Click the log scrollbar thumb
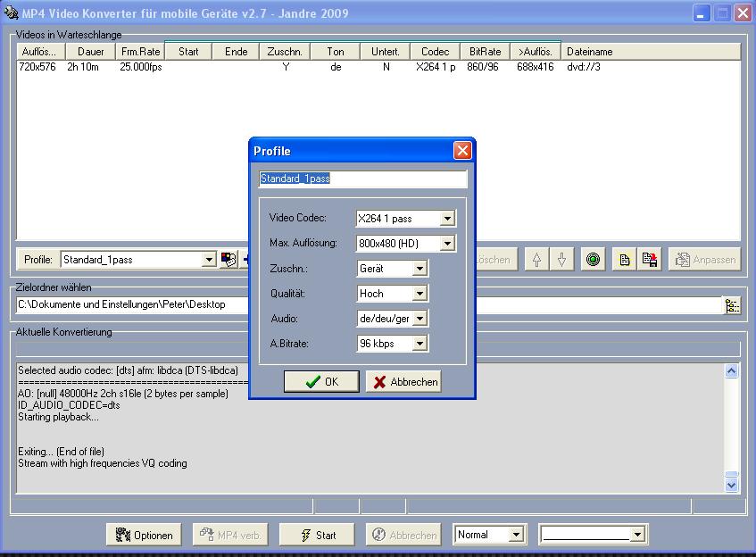 [x=731, y=474]
